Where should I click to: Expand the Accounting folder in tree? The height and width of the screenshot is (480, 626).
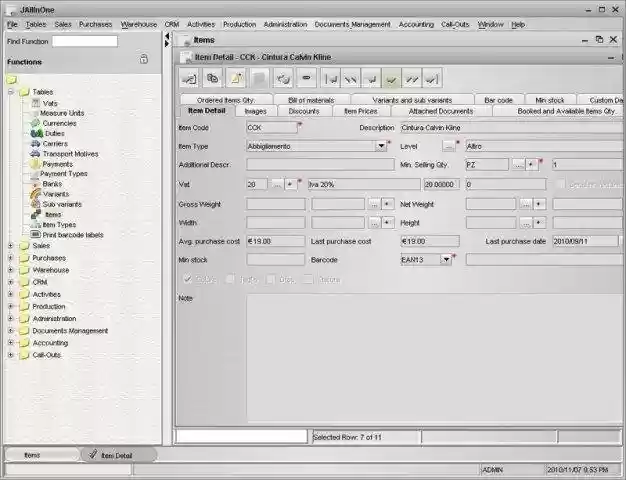[11, 343]
